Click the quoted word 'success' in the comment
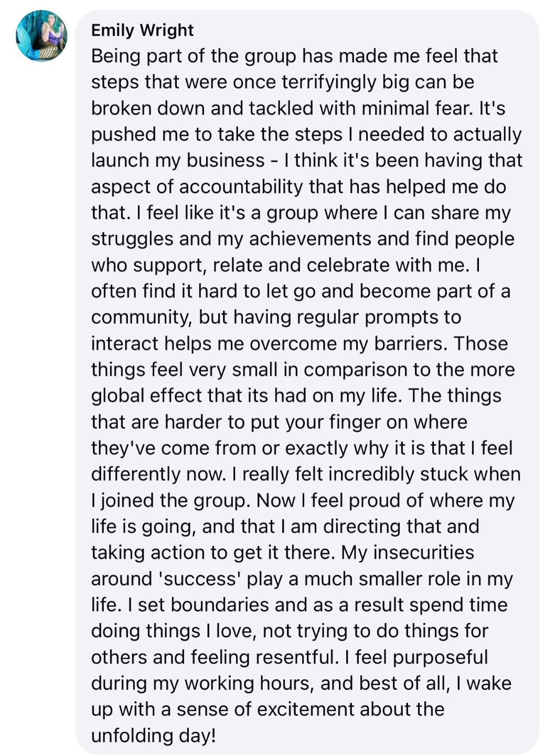This screenshot has height=756, width=555. tap(199, 579)
